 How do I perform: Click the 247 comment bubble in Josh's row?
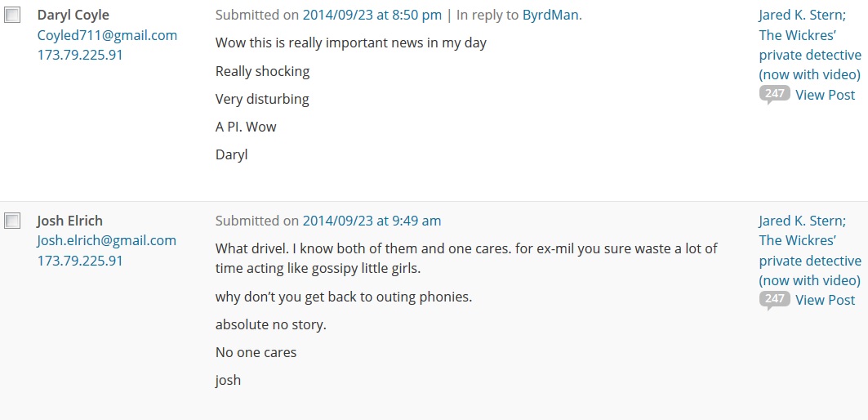[x=774, y=299]
